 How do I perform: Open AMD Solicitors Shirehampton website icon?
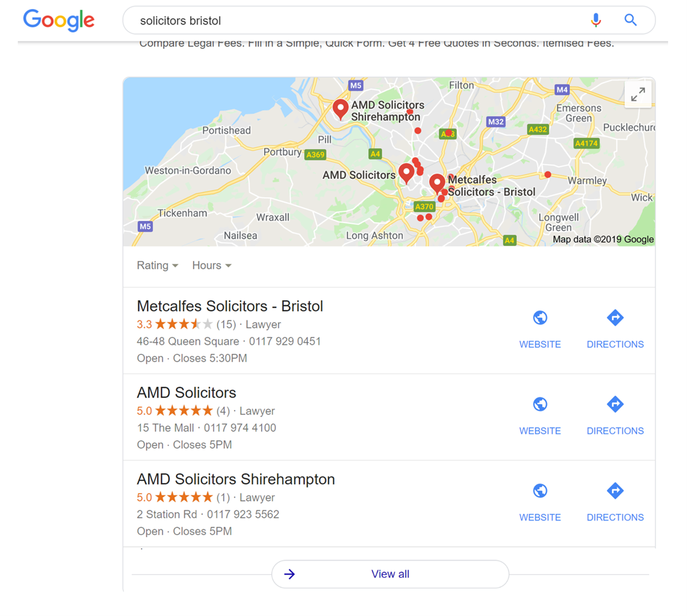click(x=540, y=491)
